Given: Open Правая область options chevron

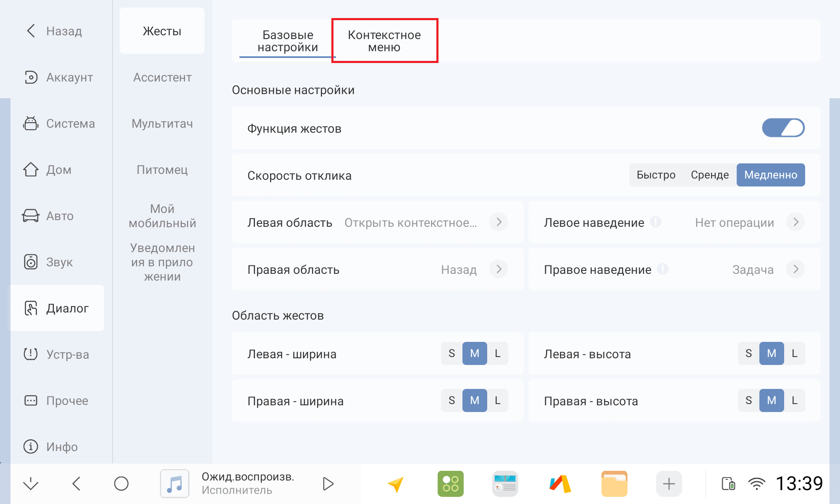Looking at the screenshot, I should pyautogui.click(x=499, y=269).
